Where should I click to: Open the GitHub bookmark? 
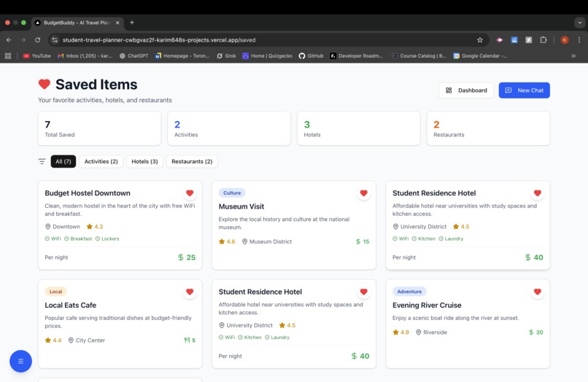pyautogui.click(x=311, y=56)
